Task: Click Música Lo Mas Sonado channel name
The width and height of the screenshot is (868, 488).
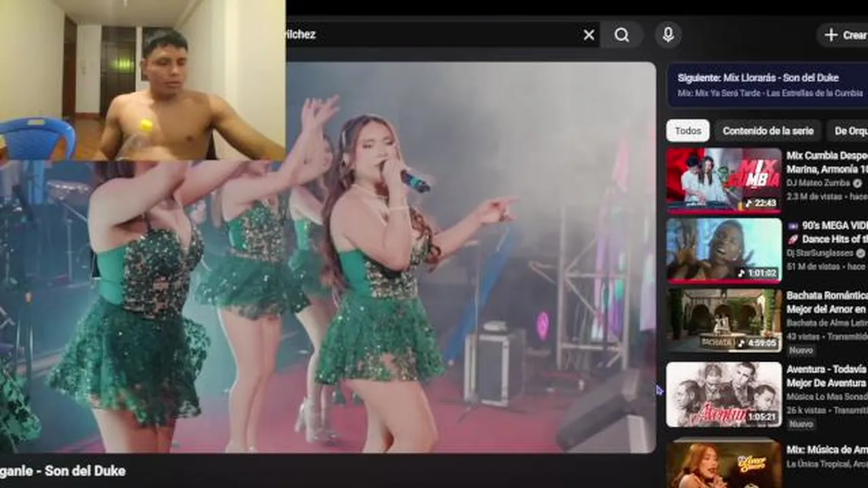Action: point(827,396)
